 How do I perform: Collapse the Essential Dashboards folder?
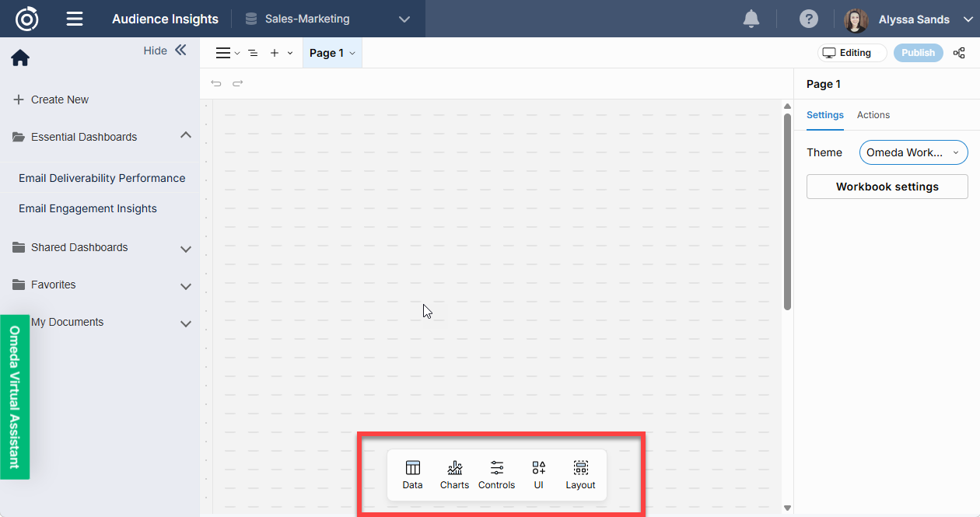pyautogui.click(x=185, y=136)
